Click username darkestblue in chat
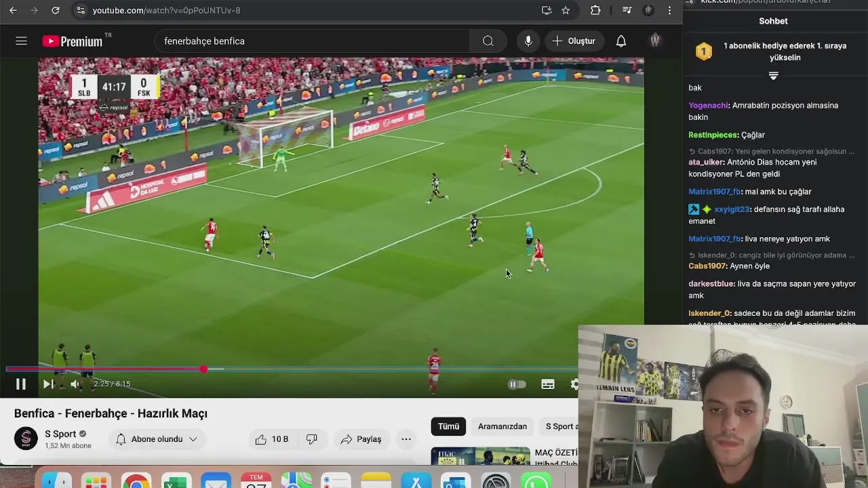Screen dimensions: 868x488 pos(711,284)
